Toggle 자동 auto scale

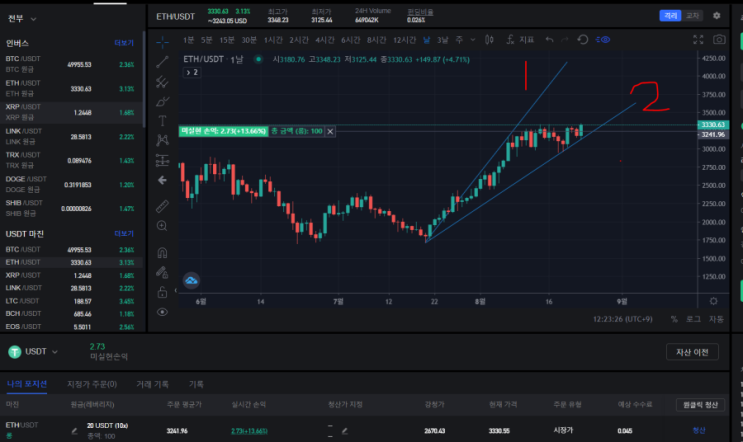coord(716,319)
